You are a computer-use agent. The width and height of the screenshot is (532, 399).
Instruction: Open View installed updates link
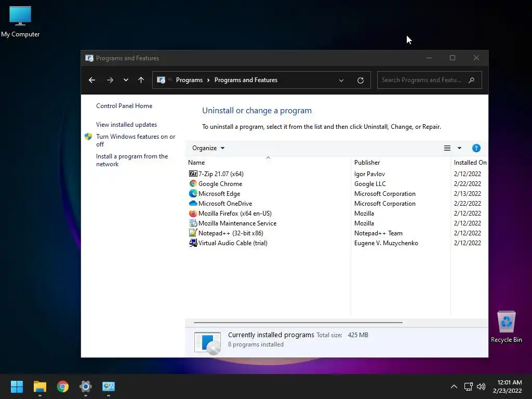(x=127, y=125)
